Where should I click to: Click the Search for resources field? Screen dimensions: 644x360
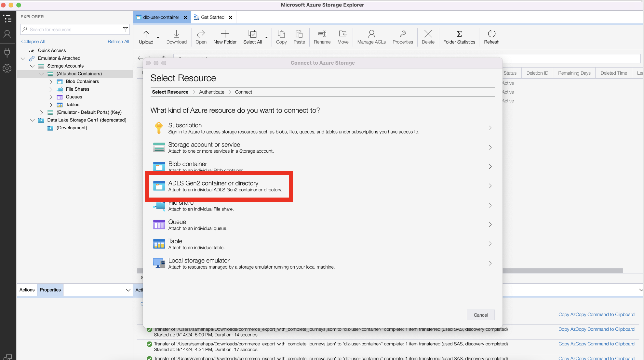coord(72,30)
